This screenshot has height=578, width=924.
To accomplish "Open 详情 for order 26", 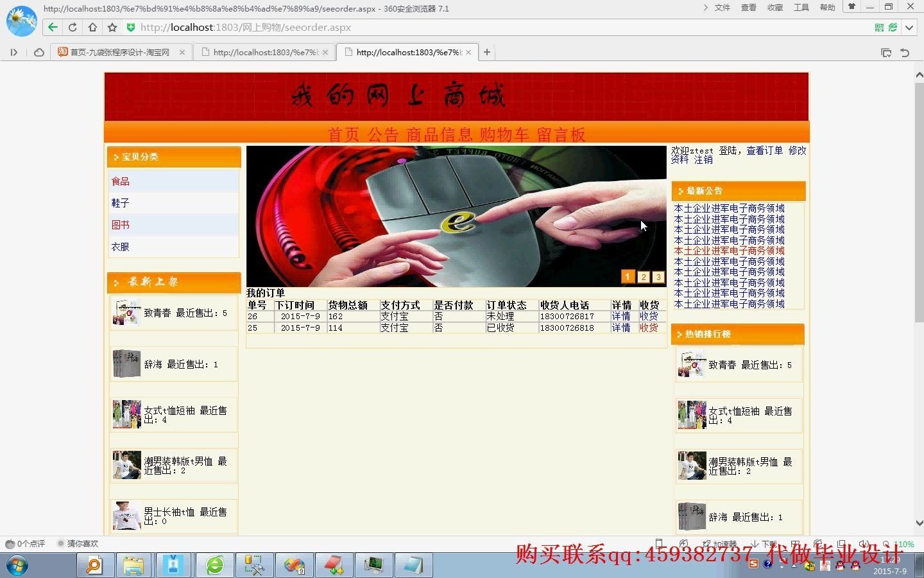I will [x=620, y=316].
